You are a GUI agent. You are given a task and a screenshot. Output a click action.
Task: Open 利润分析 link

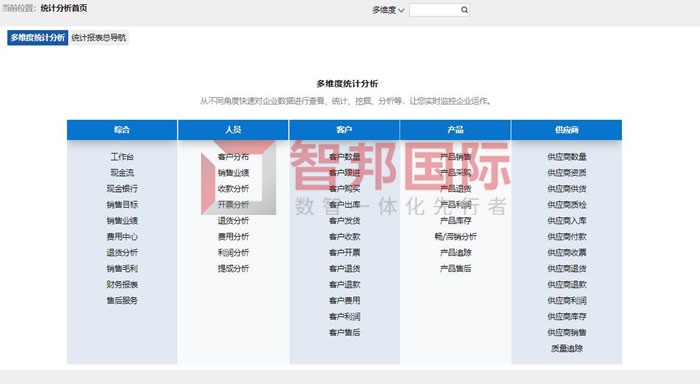tap(233, 253)
